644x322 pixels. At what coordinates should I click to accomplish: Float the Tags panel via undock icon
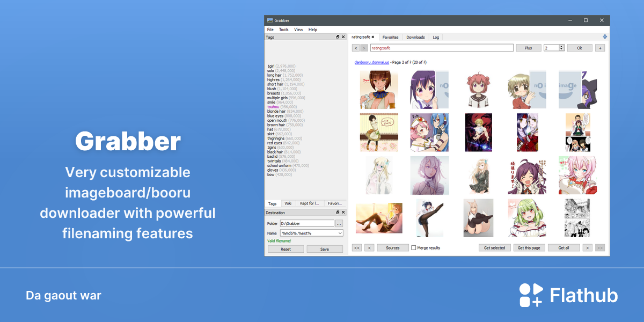coord(338,37)
